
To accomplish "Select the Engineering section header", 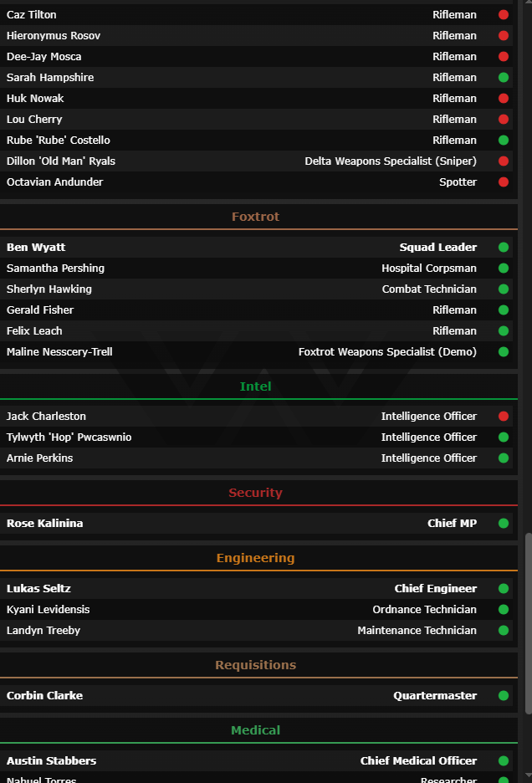I will click(x=255, y=558).
